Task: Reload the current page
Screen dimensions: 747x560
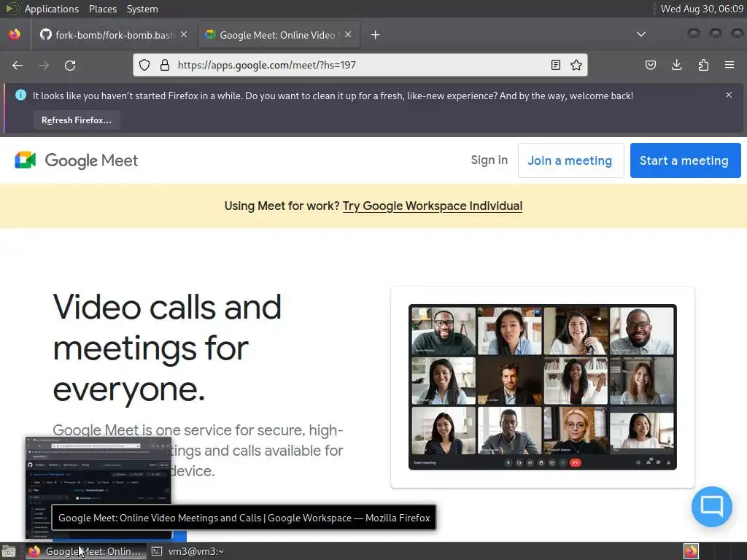Action: pyautogui.click(x=70, y=65)
